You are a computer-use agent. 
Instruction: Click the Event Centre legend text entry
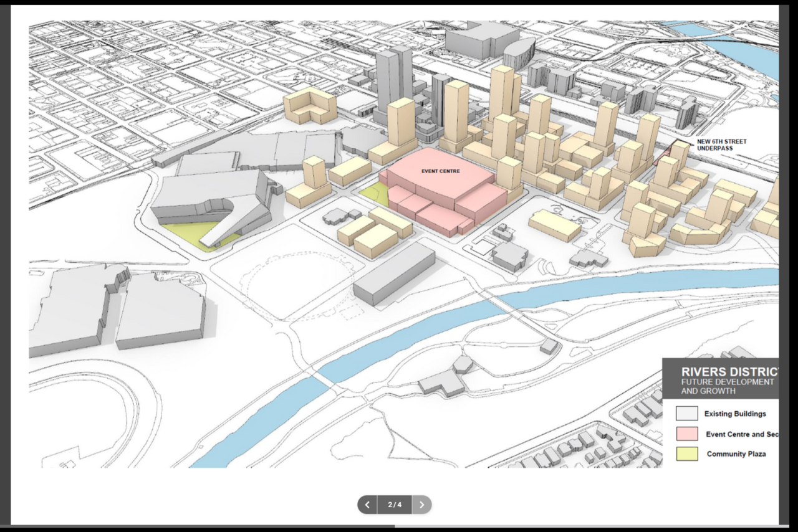click(742, 434)
